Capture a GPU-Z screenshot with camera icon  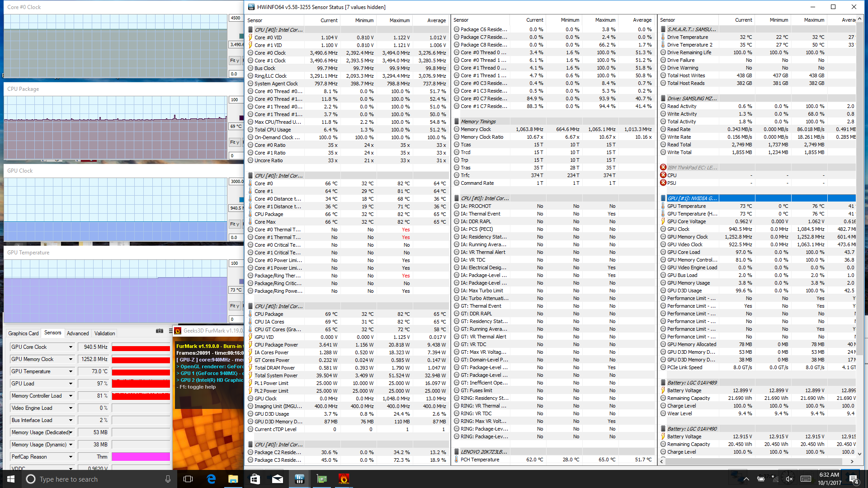coord(159,331)
